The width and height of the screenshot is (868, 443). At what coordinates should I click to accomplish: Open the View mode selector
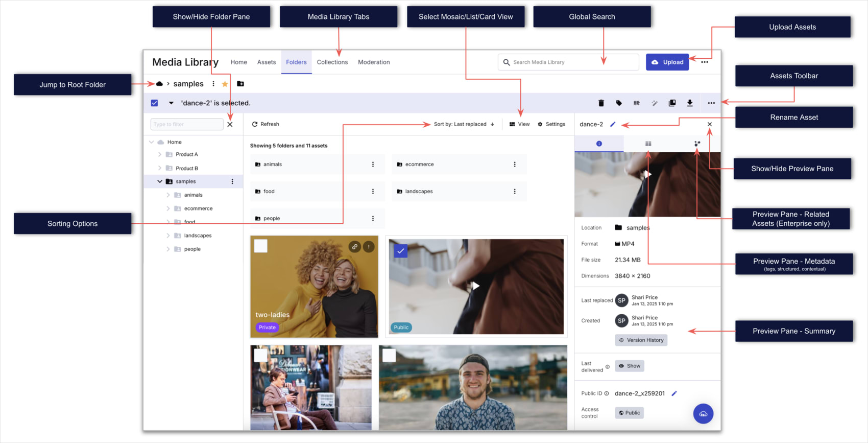tap(519, 124)
